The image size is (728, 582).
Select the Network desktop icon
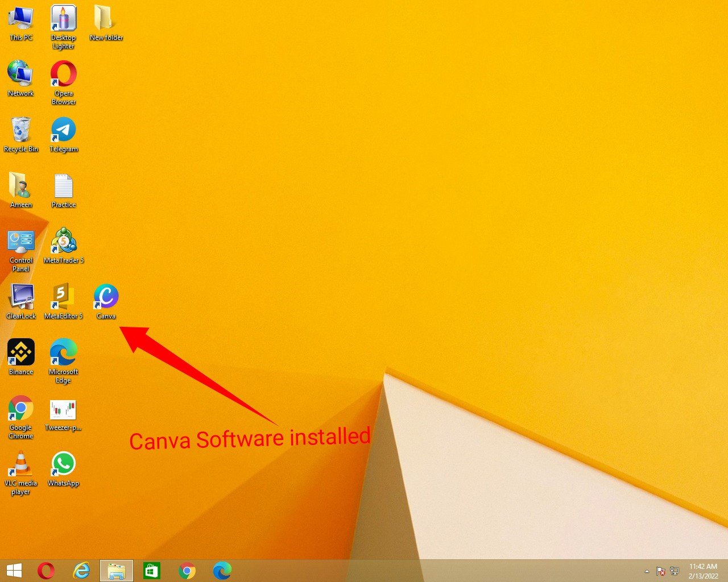(x=21, y=78)
